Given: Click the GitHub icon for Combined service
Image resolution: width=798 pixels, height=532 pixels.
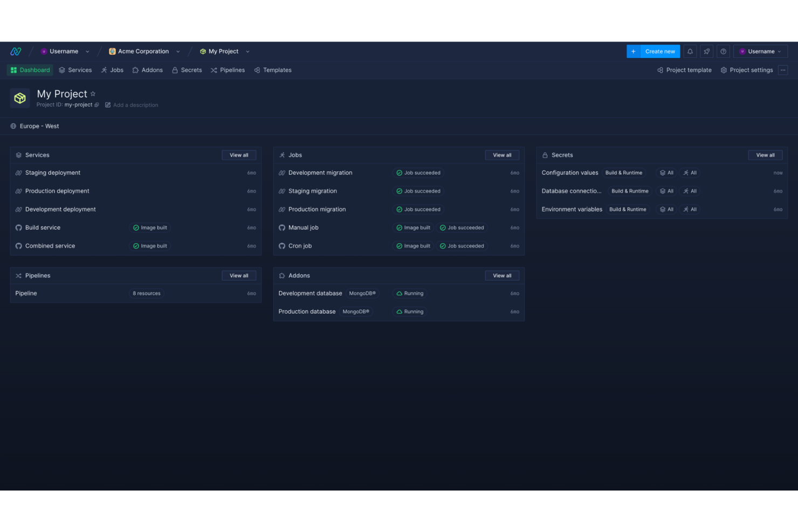Looking at the screenshot, I should [19, 246].
